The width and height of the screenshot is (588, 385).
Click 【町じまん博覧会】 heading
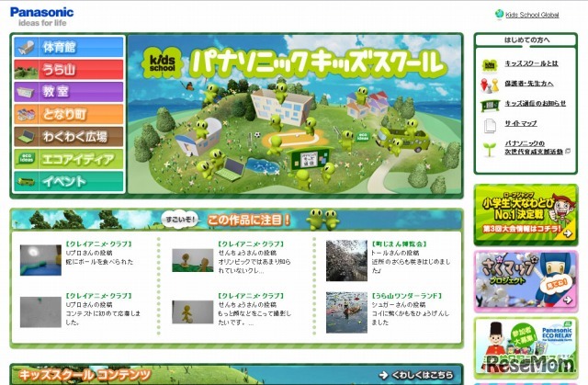point(399,244)
